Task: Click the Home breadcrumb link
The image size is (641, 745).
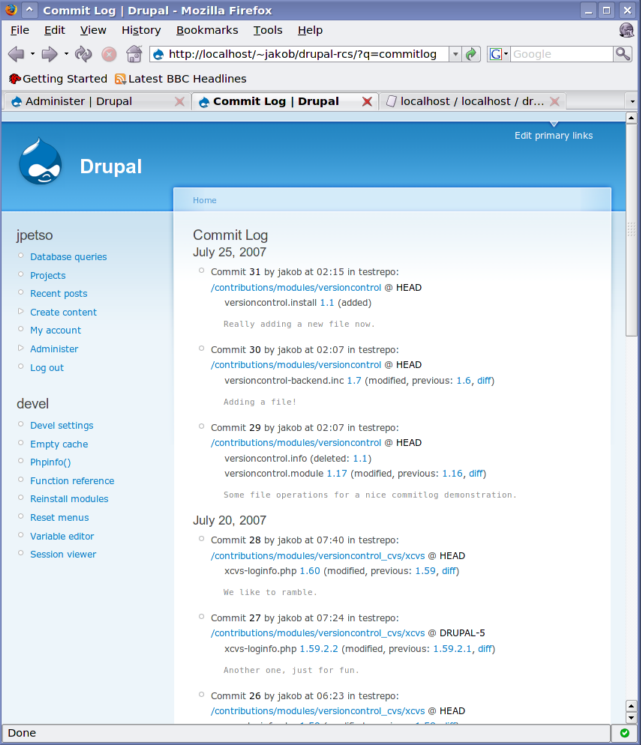Action: 204,201
